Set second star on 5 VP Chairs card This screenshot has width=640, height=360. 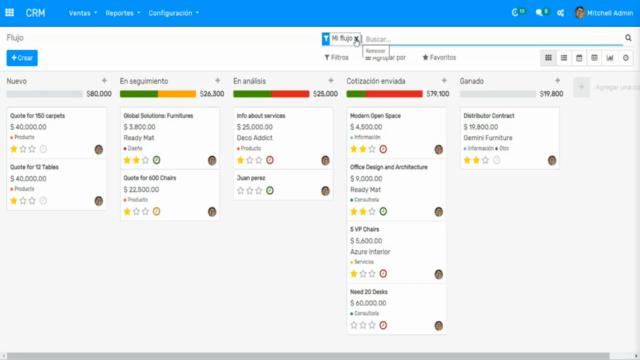pyautogui.click(x=363, y=273)
